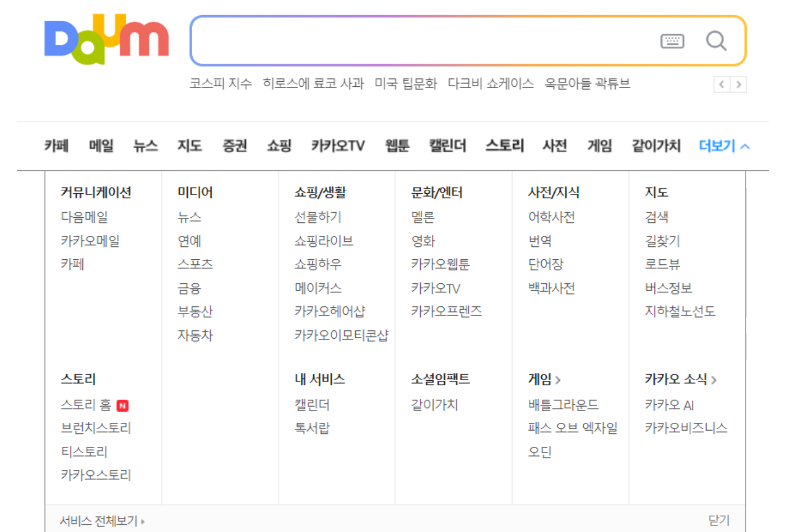Screen dimensions: 790x532
Task: Open 어학사전 under 사전/지식
Action: click(x=551, y=217)
